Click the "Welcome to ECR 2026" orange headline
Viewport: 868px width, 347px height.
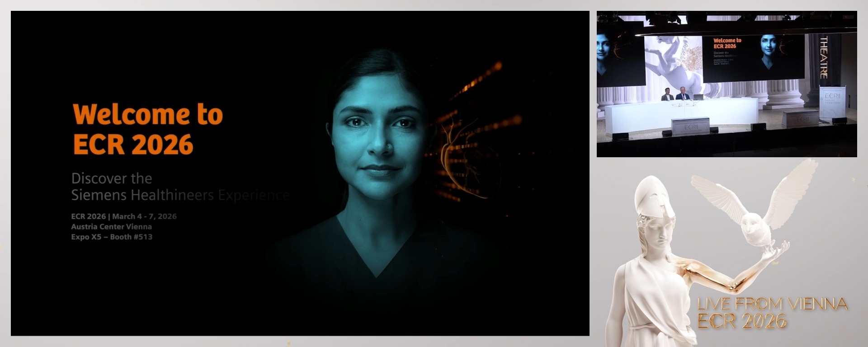click(x=147, y=129)
